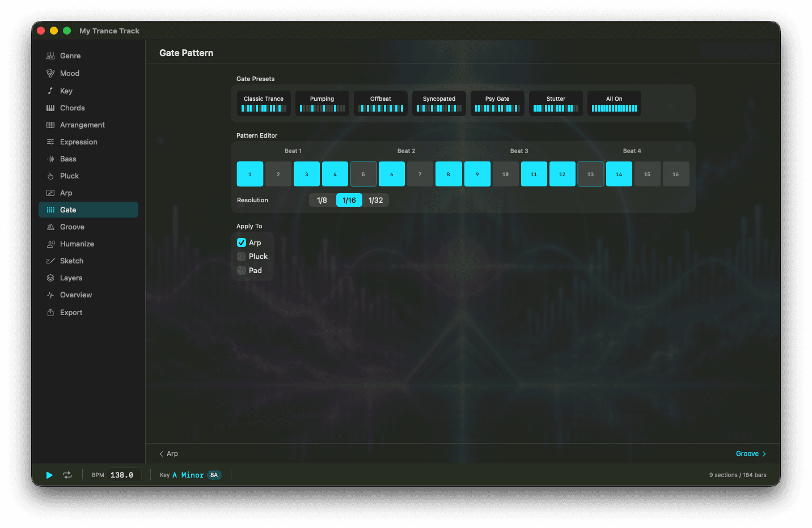This screenshot has height=528, width=812.
Task: Open the Bass waveform icon
Action: coord(50,159)
